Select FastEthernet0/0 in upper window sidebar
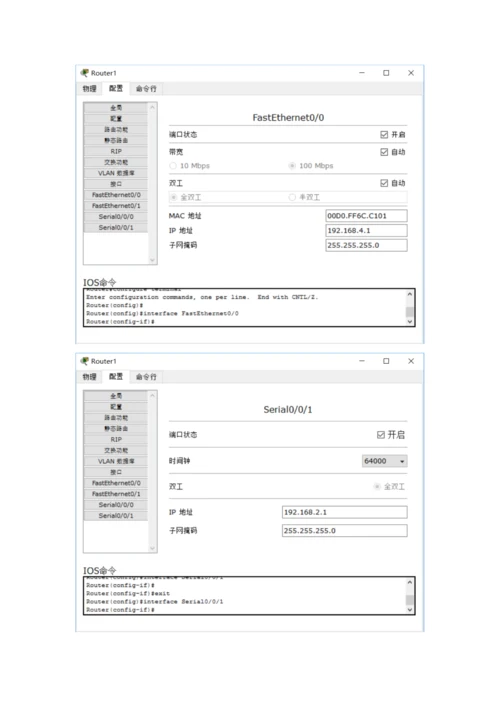 coord(116,195)
